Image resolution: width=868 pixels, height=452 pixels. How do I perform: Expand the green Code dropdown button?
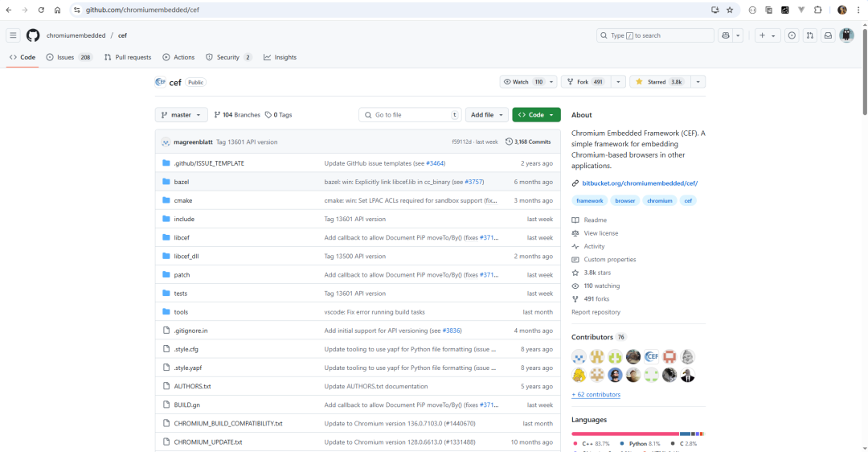536,115
